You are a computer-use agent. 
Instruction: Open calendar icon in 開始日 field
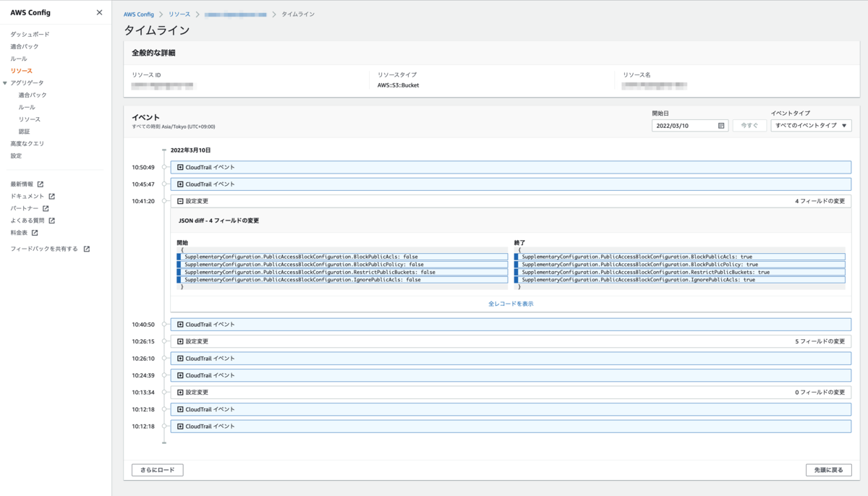click(x=721, y=126)
